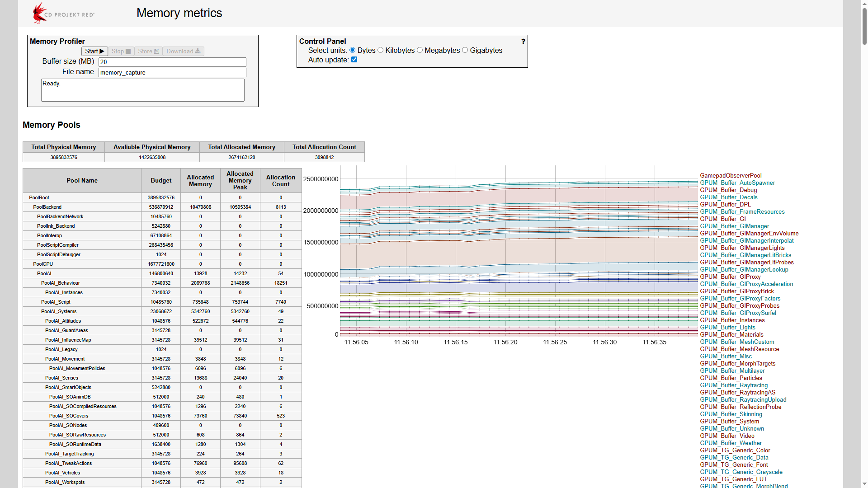Click the GPUM_Buffer_MeshResource legend entry
The width and height of the screenshot is (868, 488).
point(740,349)
